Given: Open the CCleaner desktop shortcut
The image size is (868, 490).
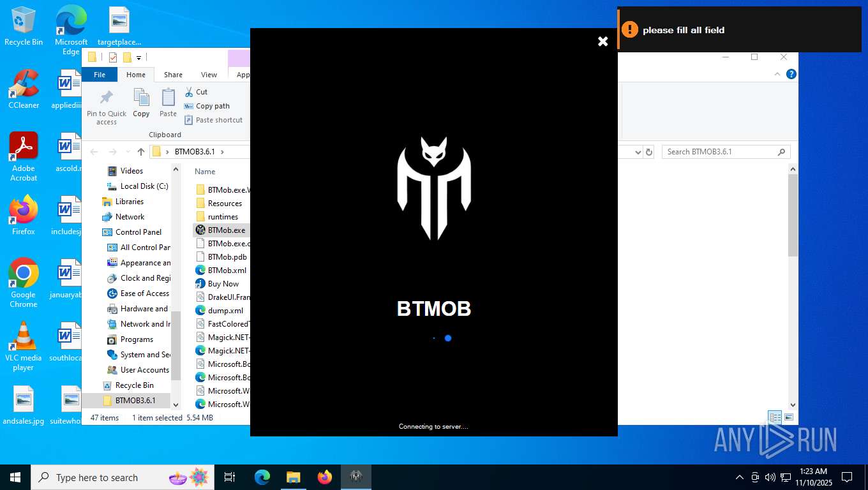Looking at the screenshot, I should [24, 89].
